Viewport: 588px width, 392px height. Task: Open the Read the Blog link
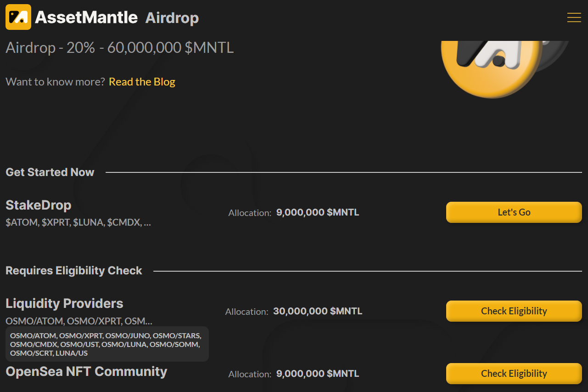(142, 82)
